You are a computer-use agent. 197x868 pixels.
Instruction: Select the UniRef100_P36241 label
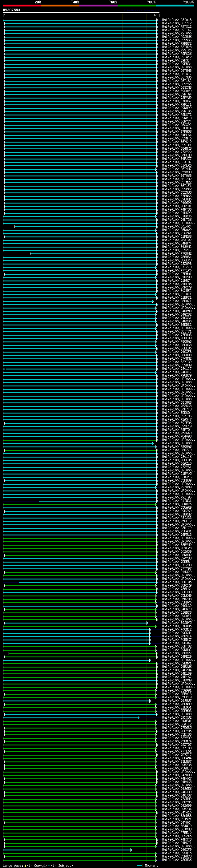[x=177, y=233]
